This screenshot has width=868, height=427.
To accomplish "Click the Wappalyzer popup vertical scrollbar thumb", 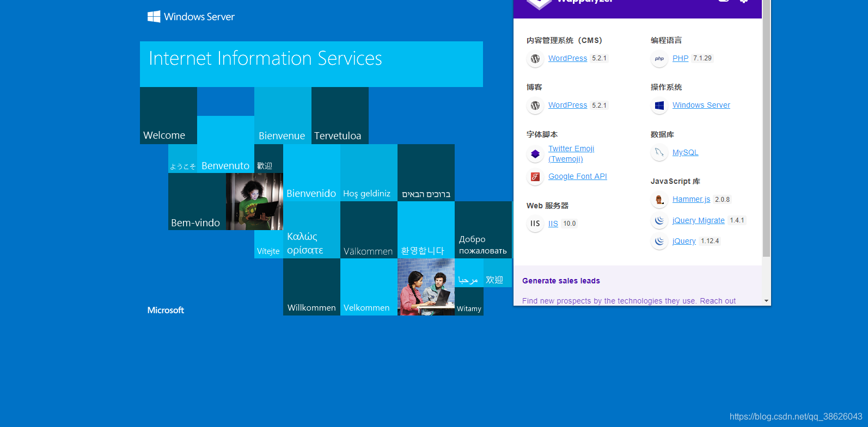I will click(x=766, y=128).
